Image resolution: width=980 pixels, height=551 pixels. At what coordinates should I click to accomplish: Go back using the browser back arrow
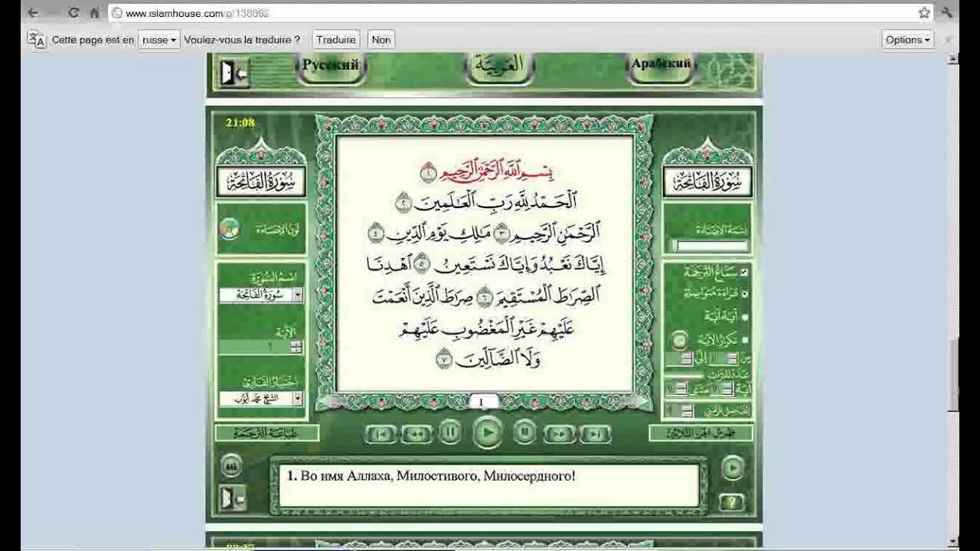(x=33, y=13)
